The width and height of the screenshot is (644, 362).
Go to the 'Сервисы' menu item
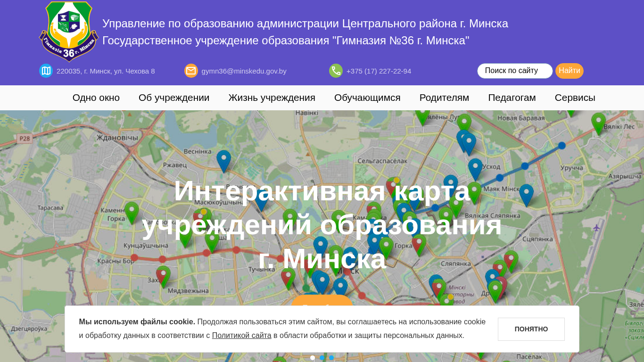pyautogui.click(x=575, y=98)
